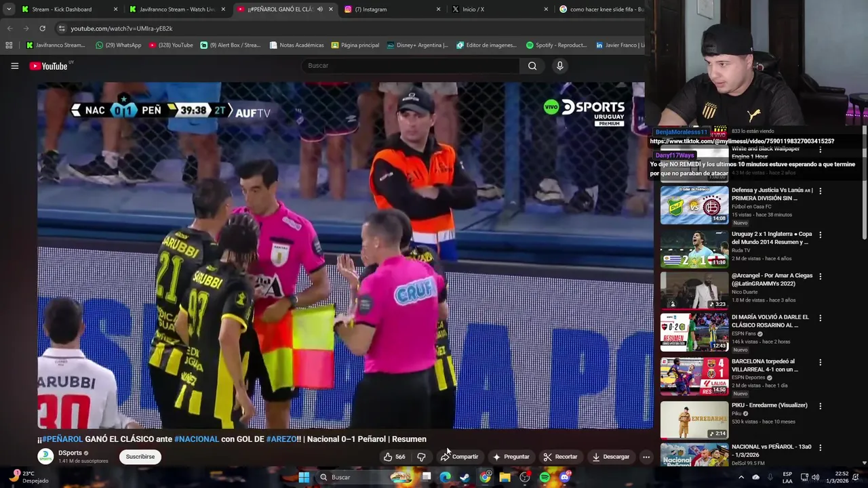Open options for Arcangel Por Amar A Ciegas video

(820, 277)
